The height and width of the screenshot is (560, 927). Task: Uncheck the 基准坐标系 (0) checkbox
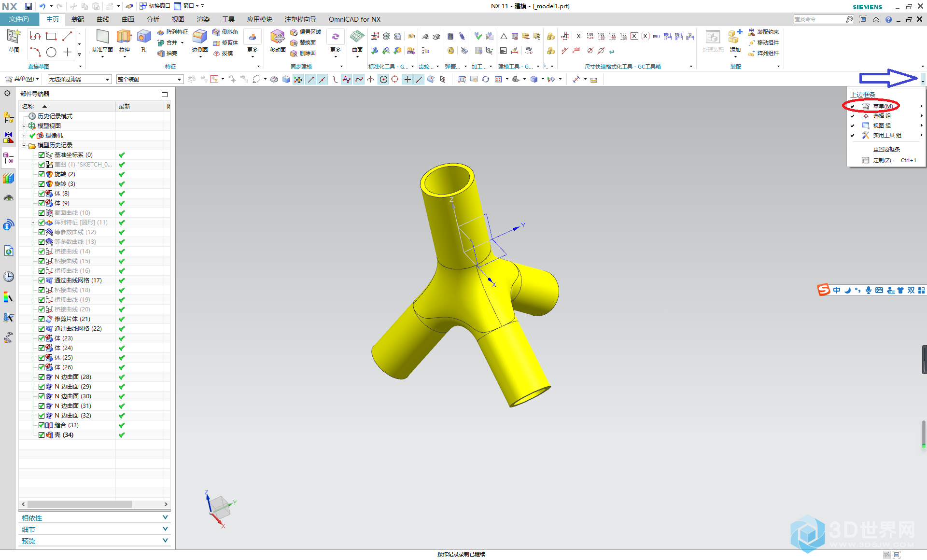tap(42, 155)
